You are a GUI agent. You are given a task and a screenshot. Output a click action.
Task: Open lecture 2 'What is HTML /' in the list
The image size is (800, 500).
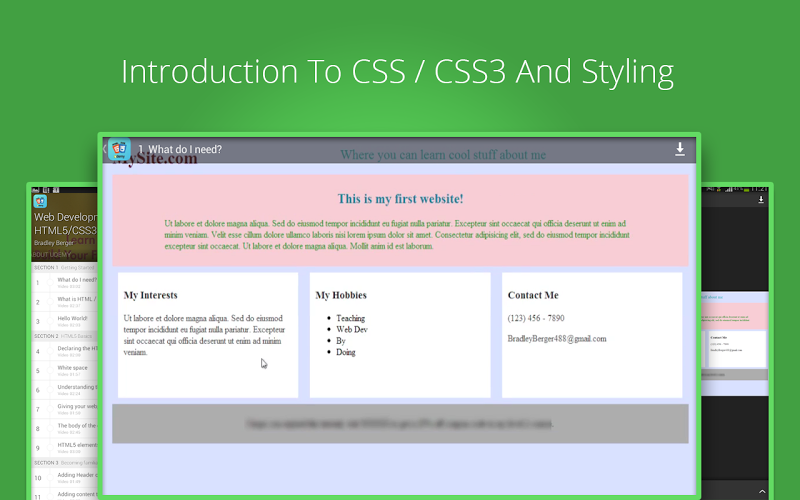coord(64,302)
